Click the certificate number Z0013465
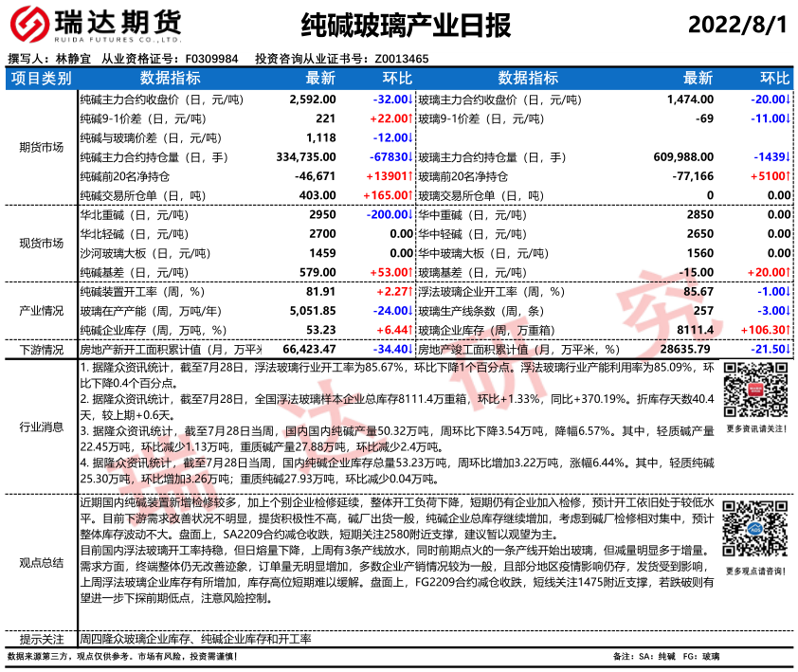 click(x=402, y=58)
